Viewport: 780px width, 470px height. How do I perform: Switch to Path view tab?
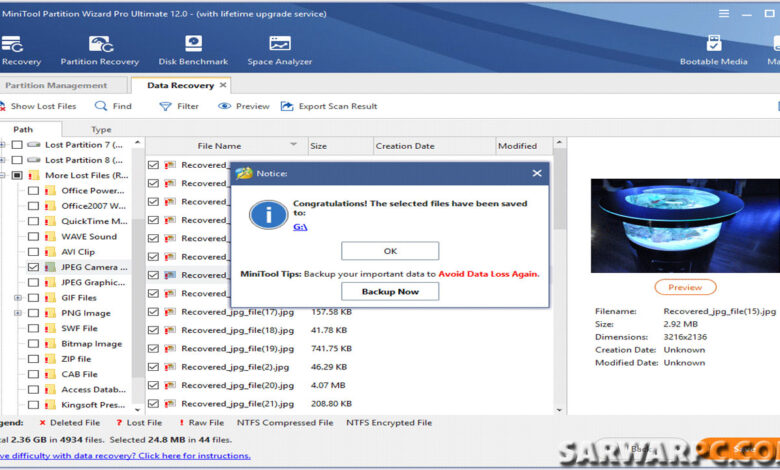pyautogui.click(x=23, y=129)
